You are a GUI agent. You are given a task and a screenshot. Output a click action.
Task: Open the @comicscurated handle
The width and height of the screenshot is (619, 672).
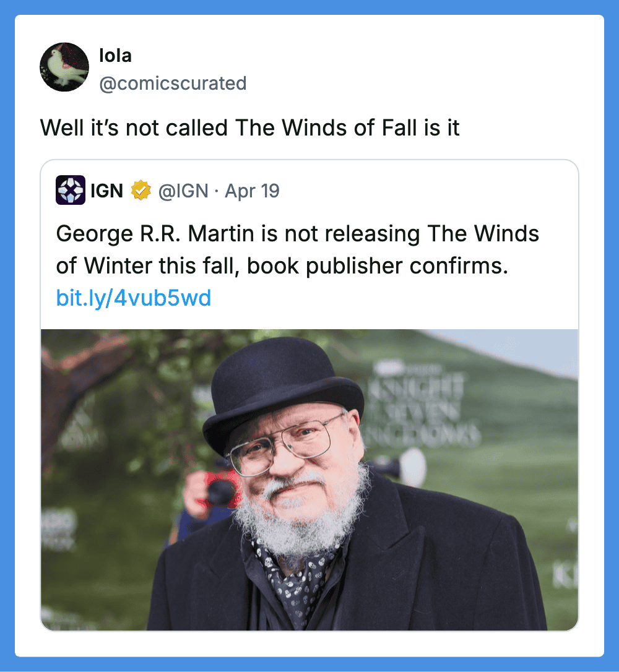173,83
